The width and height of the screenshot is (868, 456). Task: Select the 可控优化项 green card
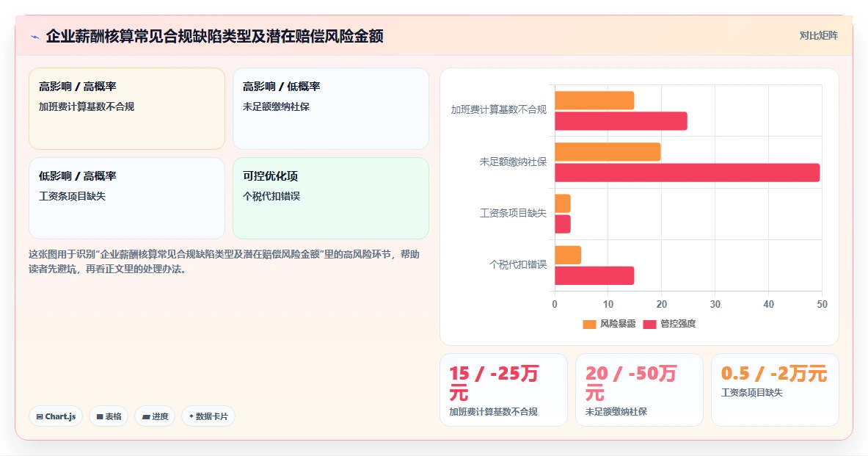coord(330,198)
